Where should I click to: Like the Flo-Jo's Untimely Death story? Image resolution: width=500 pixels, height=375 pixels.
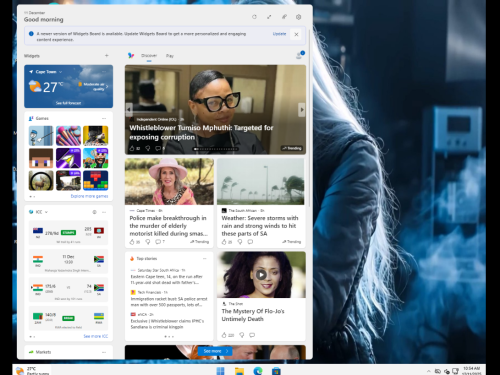coord(224,335)
